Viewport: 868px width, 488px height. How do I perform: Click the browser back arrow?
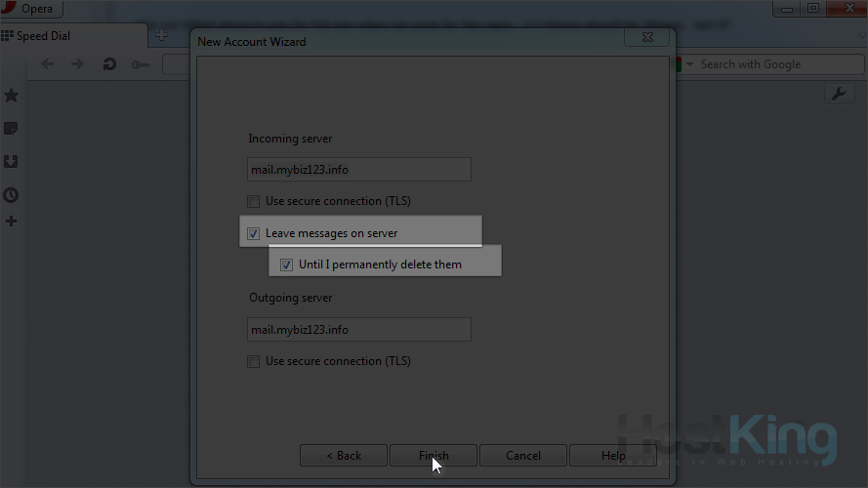tap(47, 64)
